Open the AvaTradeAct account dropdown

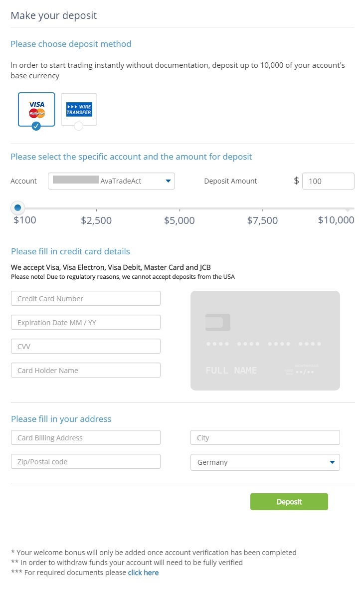coord(111,181)
